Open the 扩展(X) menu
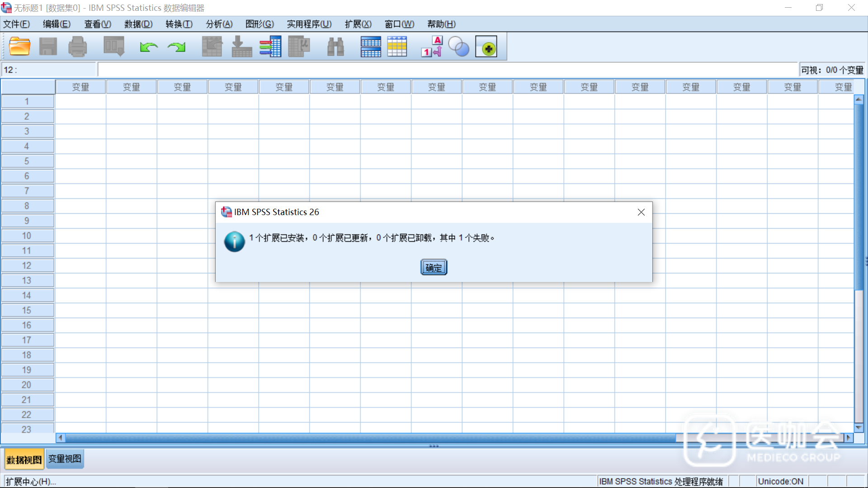 tap(358, 24)
